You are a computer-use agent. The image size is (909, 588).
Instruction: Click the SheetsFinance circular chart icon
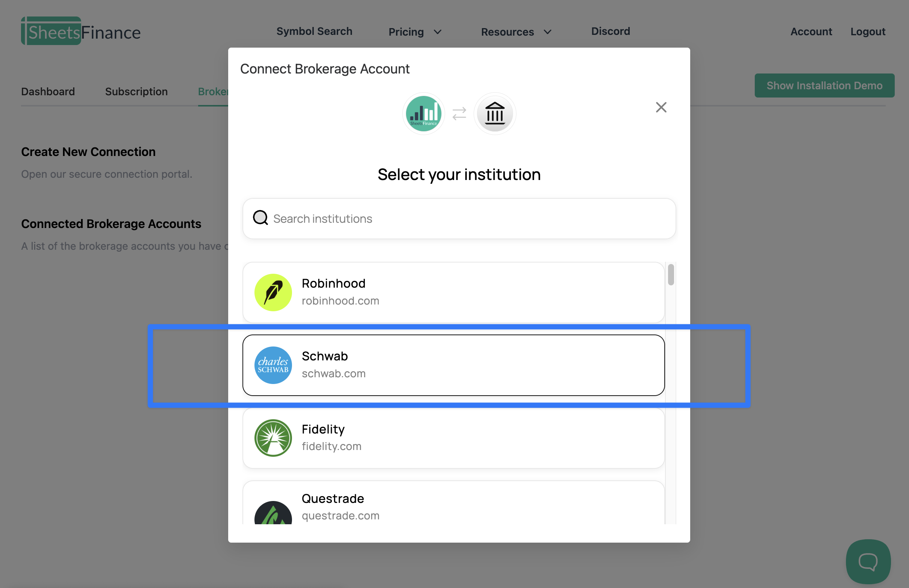click(x=423, y=114)
